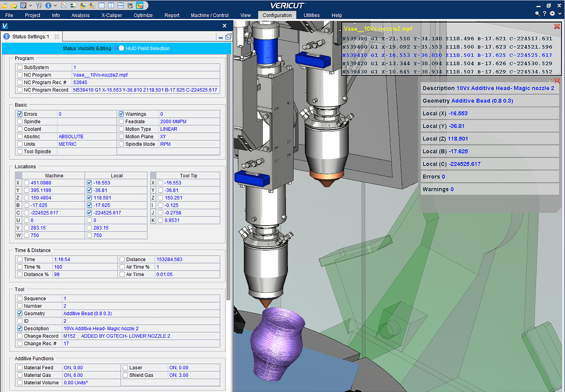Image resolution: width=565 pixels, height=392 pixels.
Task: Select the Status Settings:1 tab
Action: (x=31, y=37)
